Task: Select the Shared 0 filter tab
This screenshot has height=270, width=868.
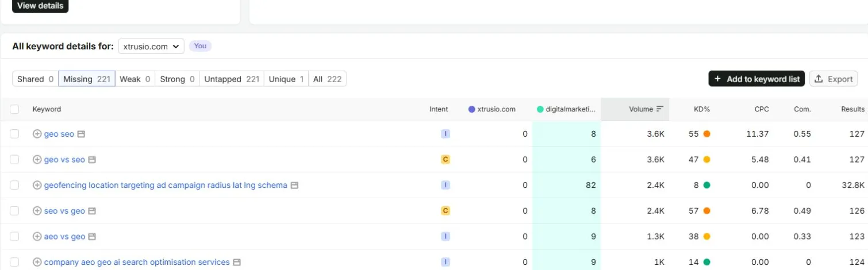Action: pos(36,79)
